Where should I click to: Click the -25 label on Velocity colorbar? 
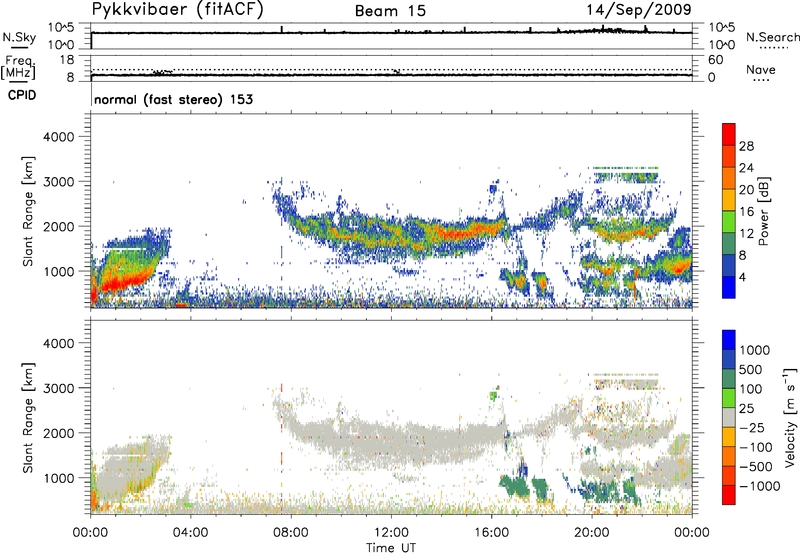tap(753, 428)
